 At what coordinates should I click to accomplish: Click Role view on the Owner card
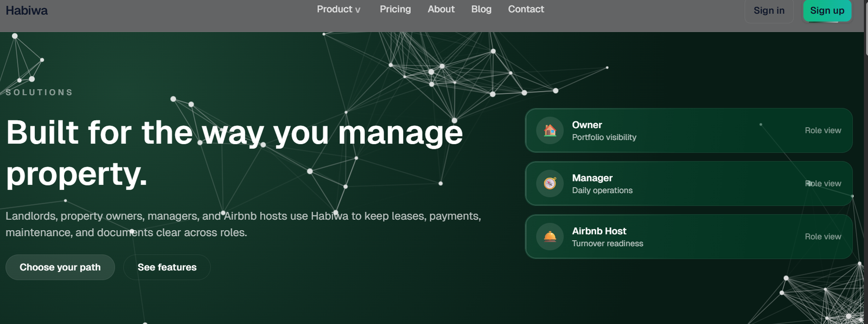[823, 131]
